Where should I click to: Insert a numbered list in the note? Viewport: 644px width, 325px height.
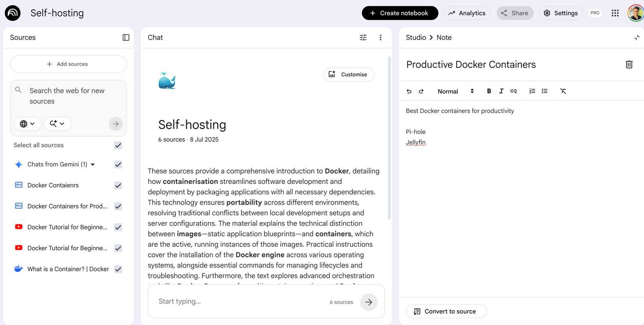click(532, 91)
